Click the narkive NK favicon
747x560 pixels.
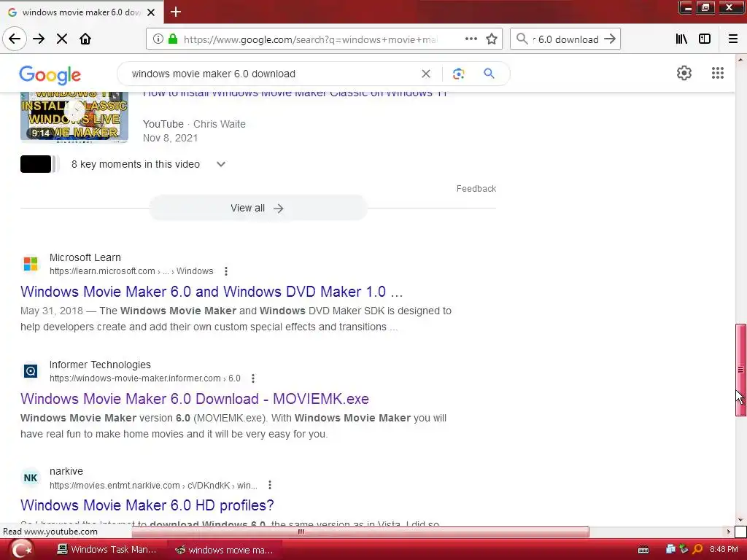click(31, 478)
